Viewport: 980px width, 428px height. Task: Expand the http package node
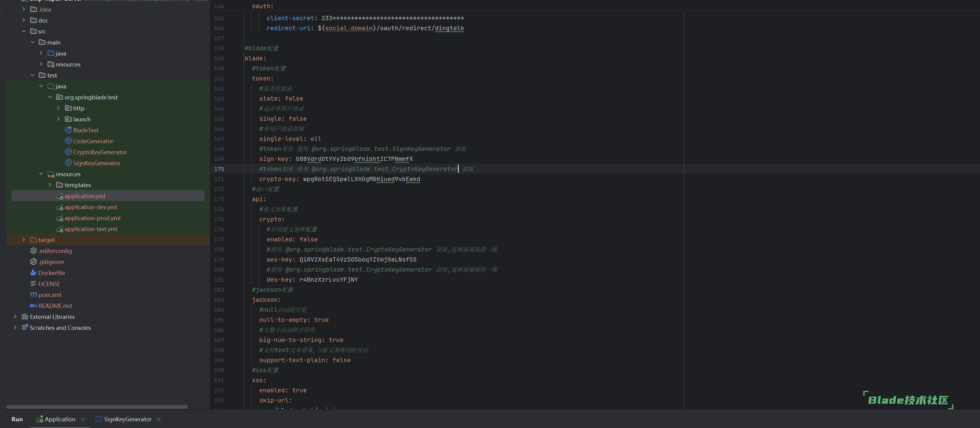click(x=59, y=108)
